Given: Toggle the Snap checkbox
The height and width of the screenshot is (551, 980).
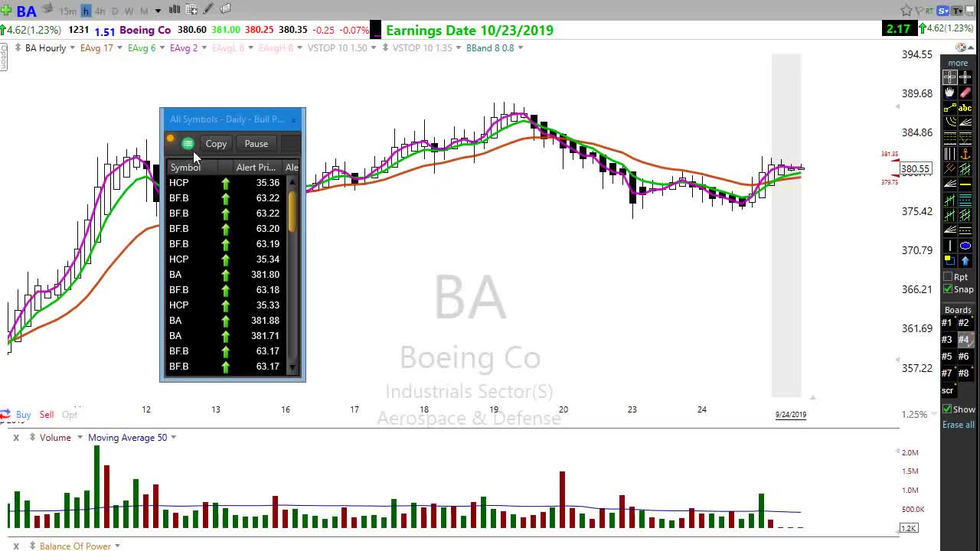Looking at the screenshot, I should [948, 289].
